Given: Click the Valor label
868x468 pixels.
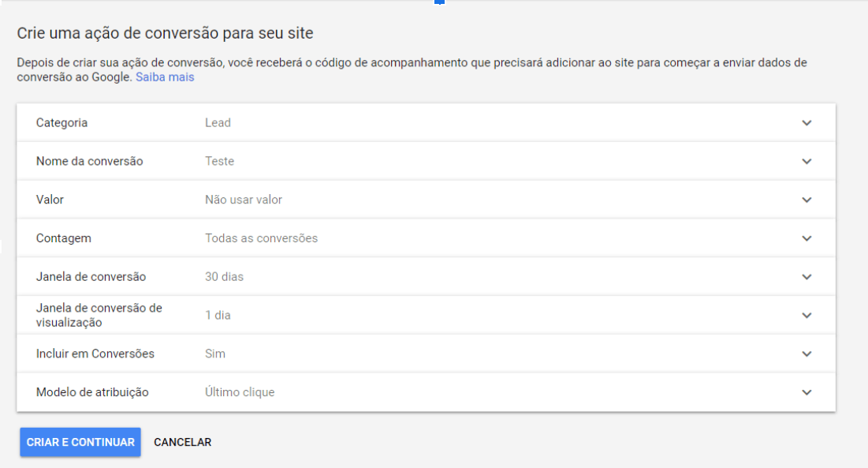Looking at the screenshot, I should [50, 200].
